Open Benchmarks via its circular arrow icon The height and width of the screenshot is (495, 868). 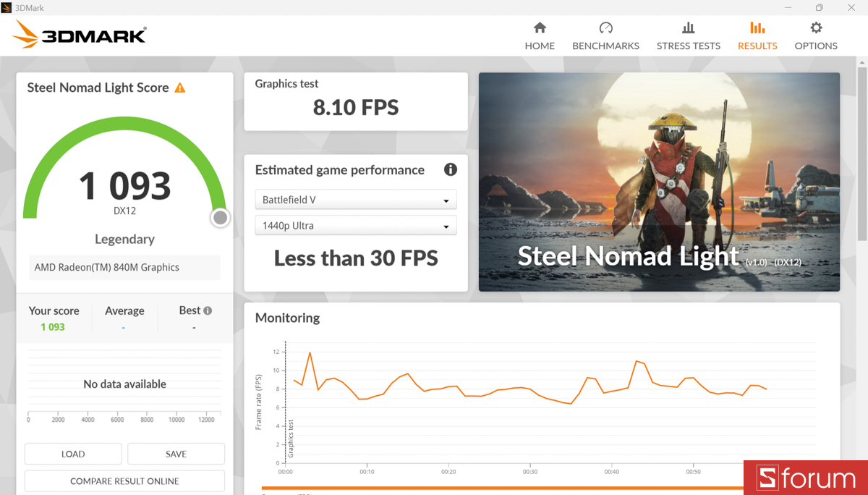coord(605,26)
